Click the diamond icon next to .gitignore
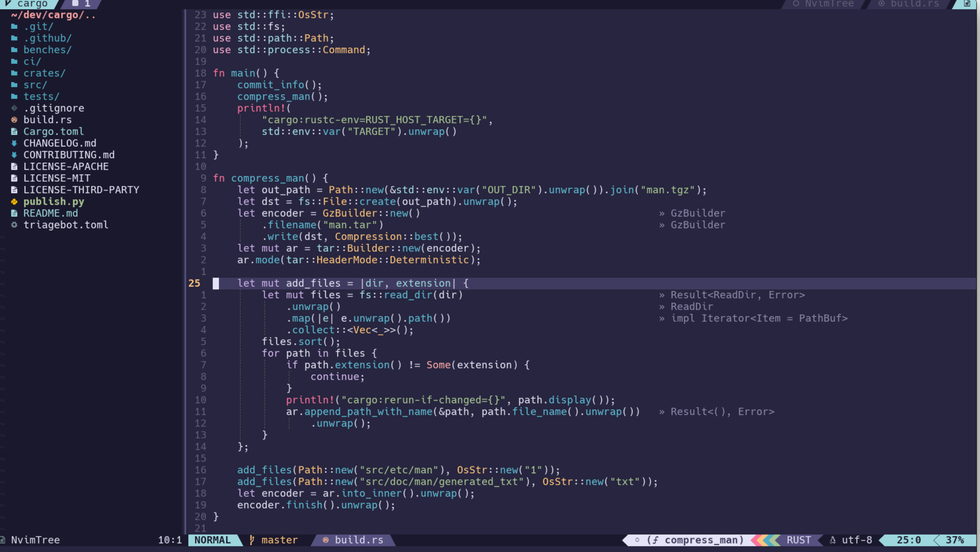980x552 pixels. pos(14,108)
